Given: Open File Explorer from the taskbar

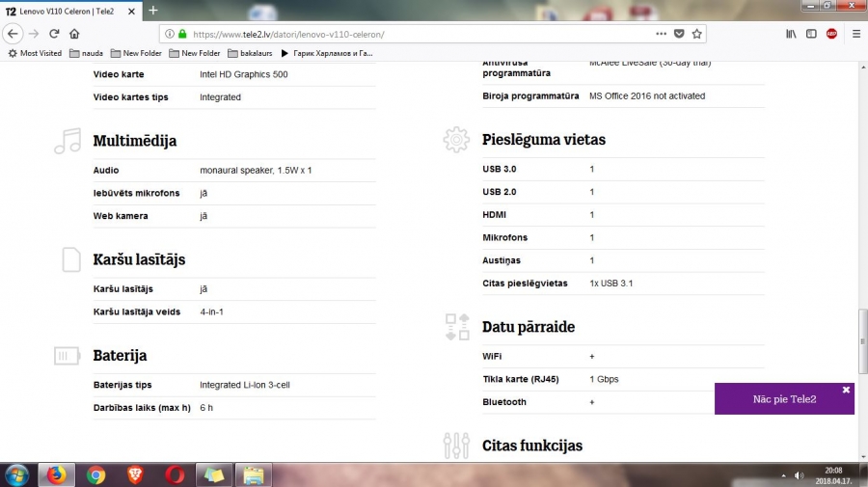Looking at the screenshot, I should (x=254, y=475).
